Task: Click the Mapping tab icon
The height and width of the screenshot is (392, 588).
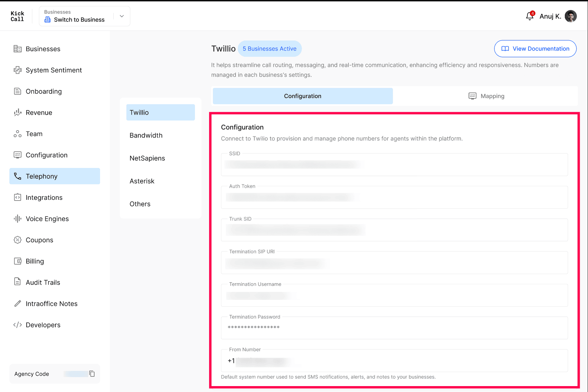Action: 472,96
